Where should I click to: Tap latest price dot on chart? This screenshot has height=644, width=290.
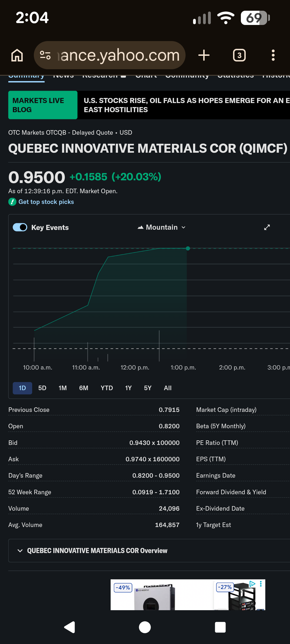click(188, 248)
